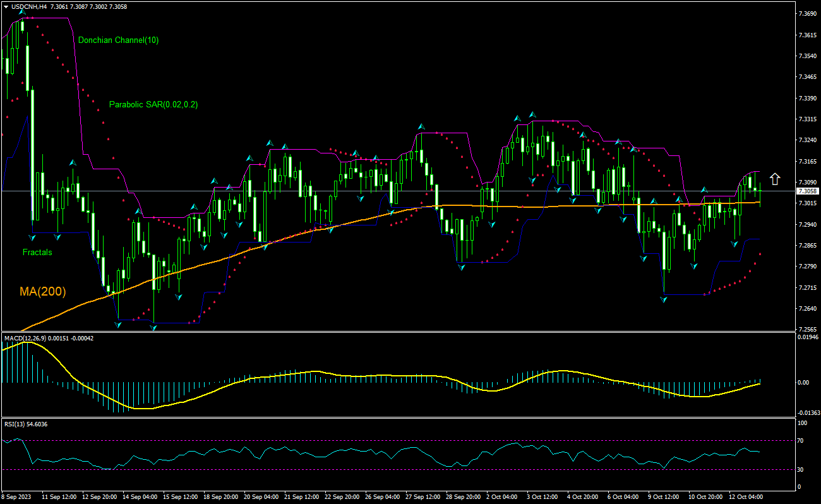
Task: Open the chart menu triangle beside USDCNH,H4
Action: 6,6
